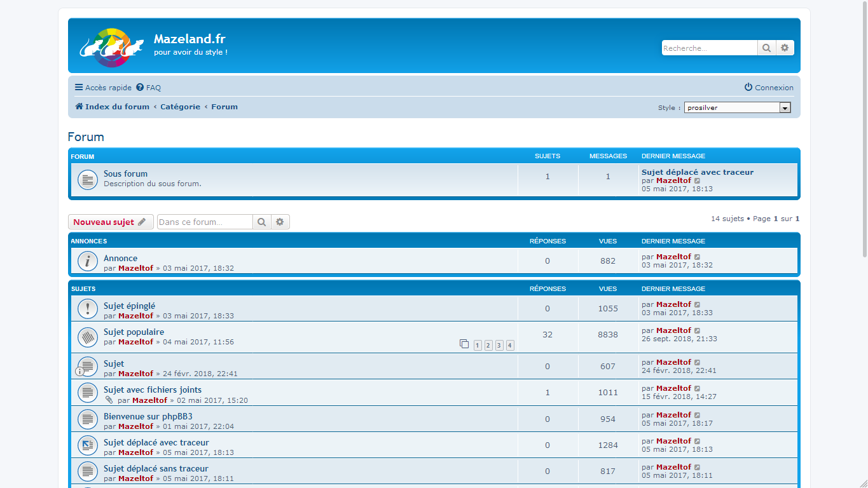
Task: Open Sujet déplacé sans traceur topic
Action: click(156, 468)
